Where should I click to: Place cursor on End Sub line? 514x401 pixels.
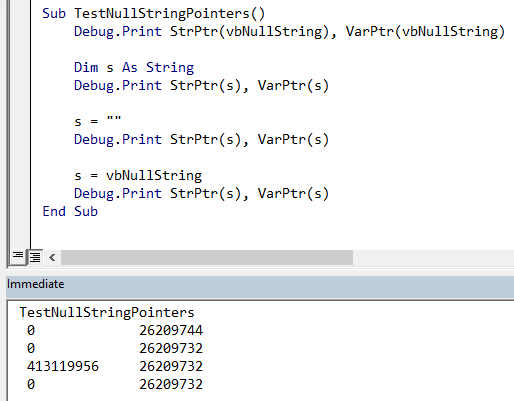(70, 211)
